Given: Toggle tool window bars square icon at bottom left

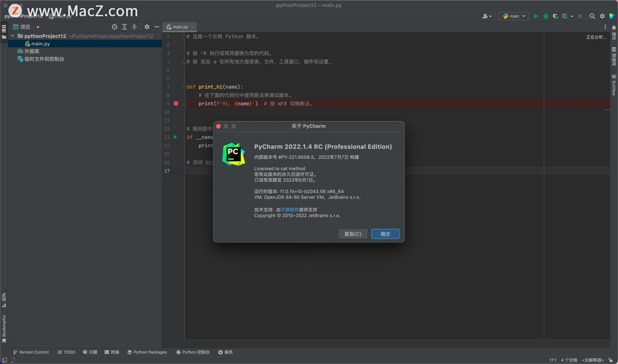Looking at the screenshot, I should (5, 360).
